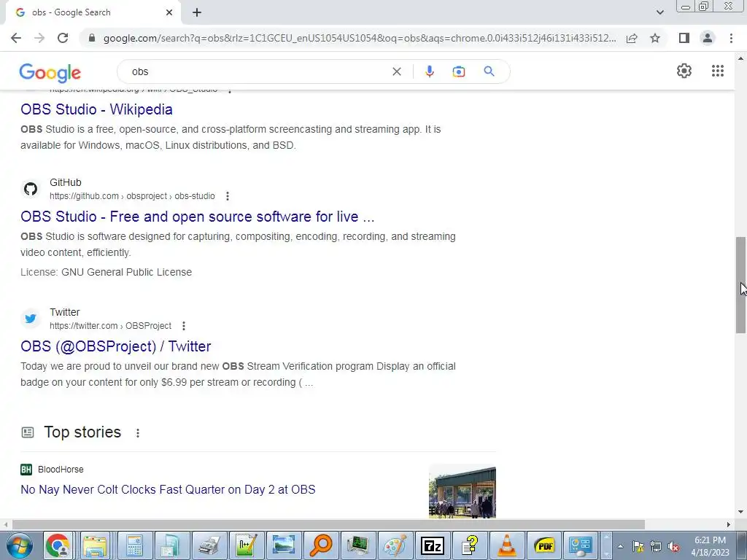Go back to the previous page
Image resolution: width=747 pixels, height=560 pixels.
pos(16,38)
